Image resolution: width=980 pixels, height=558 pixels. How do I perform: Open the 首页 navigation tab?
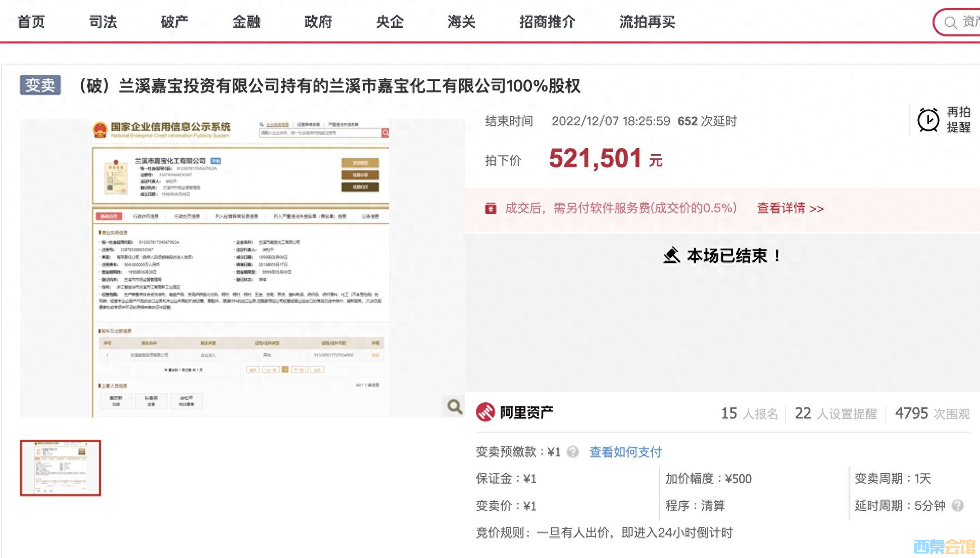31,22
